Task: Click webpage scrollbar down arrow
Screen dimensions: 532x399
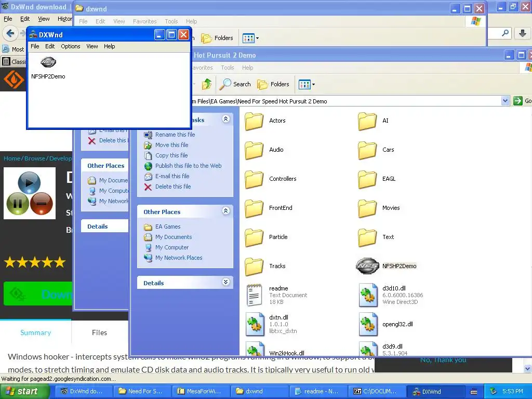Action: click(527, 368)
